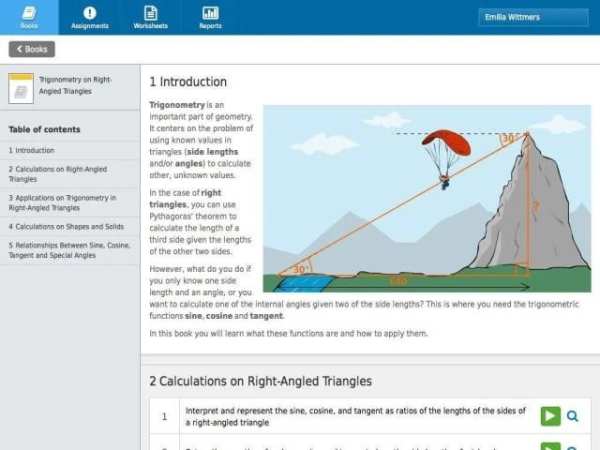Click the back to Books button

click(32, 49)
